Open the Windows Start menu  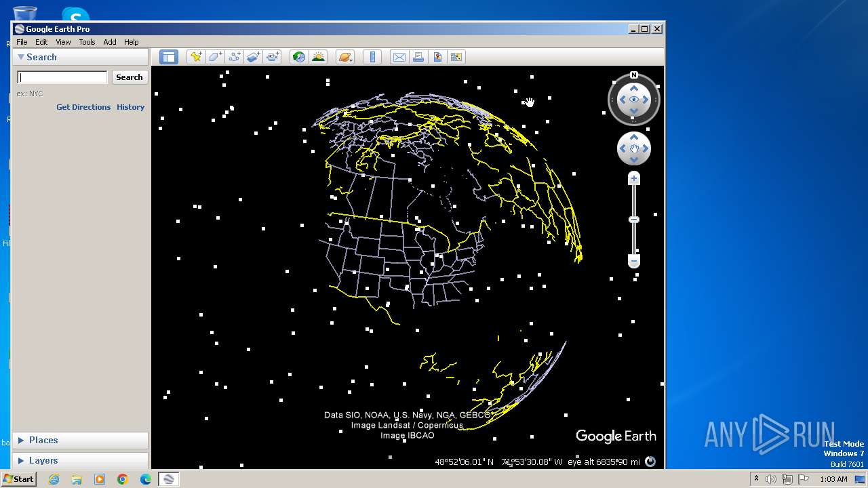click(x=18, y=479)
